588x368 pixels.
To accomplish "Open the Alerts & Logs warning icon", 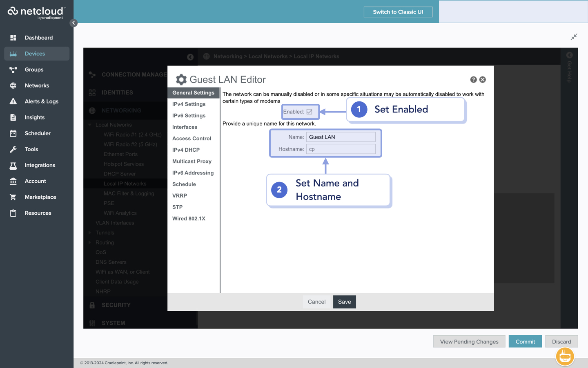I will 13,101.
